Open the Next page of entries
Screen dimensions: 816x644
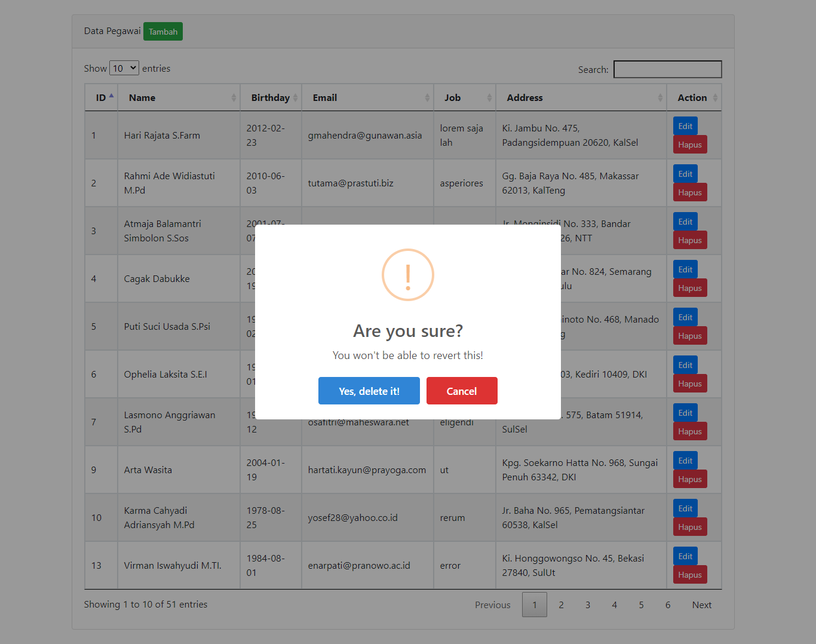pyautogui.click(x=701, y=605)
